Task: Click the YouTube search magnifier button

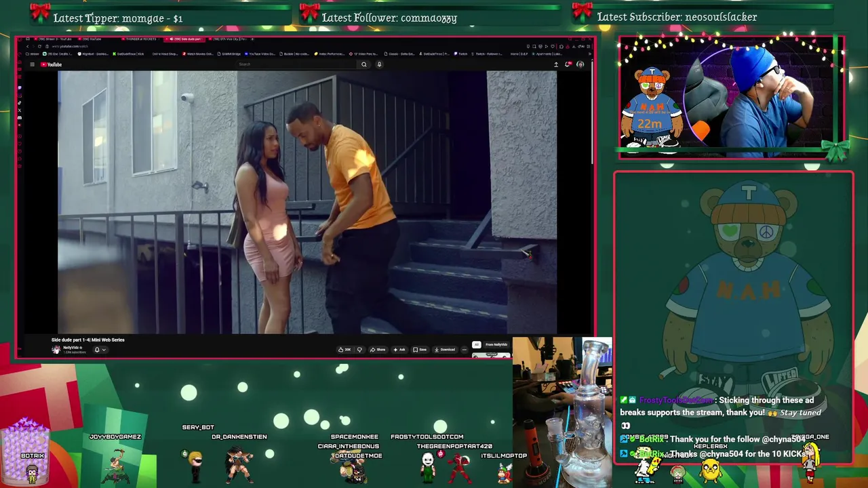Action: [x=364, y=64]
